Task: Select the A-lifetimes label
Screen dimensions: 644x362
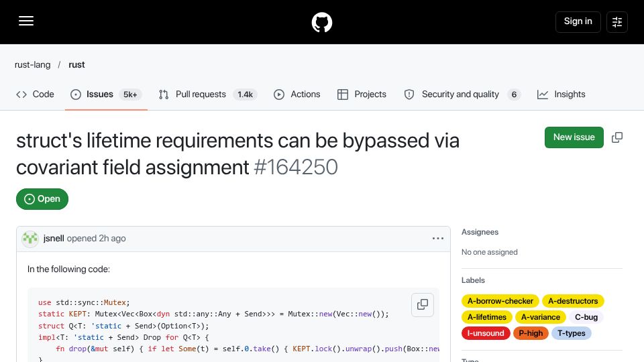Action: pos(487,317)
